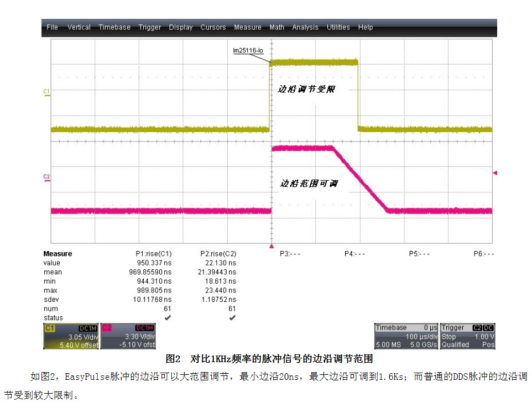The image size is (532, 413).
Task: Open the Utilities menu
Action: pyautogui.click(x=338, y=27)
